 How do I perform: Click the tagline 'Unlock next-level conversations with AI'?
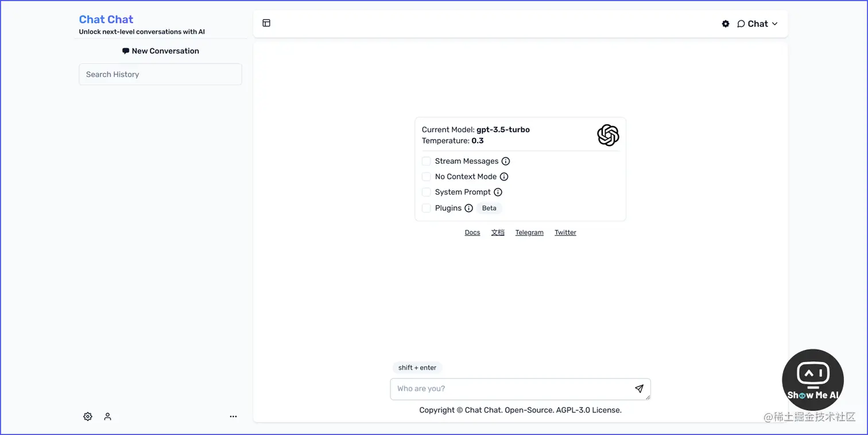pyautogui.click(x=142, y=32)
